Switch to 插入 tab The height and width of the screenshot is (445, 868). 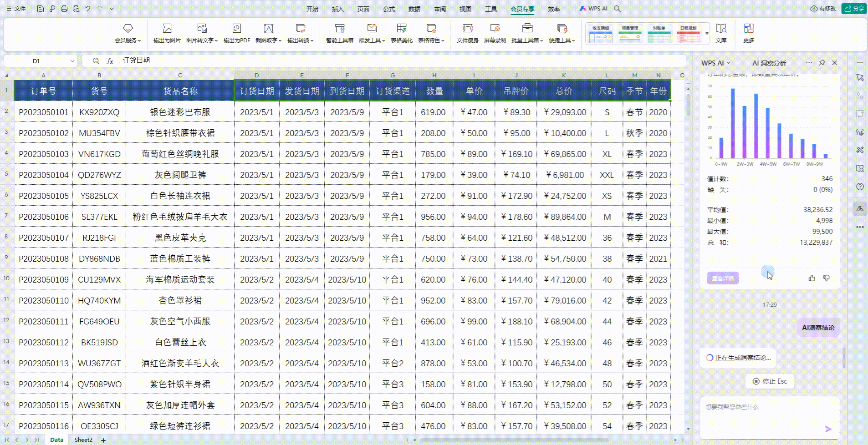click(338, 9)
